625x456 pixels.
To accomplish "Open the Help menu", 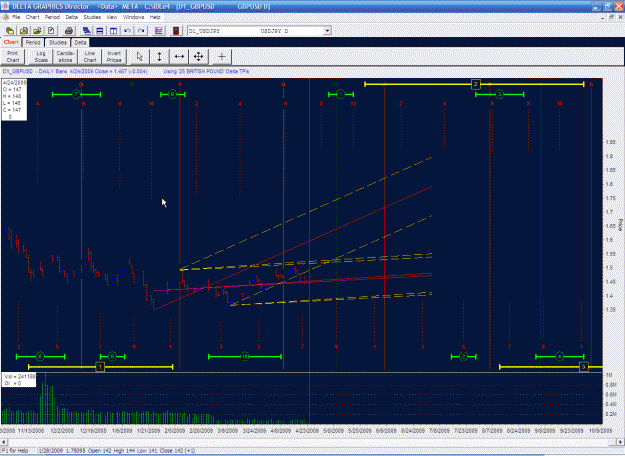I will tap(155, 17).
